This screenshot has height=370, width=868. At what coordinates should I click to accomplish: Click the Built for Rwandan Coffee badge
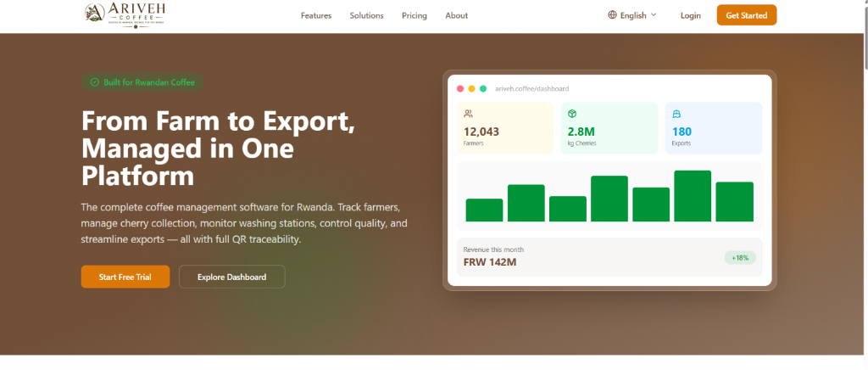pyautogui.click(x=142, y=82)
